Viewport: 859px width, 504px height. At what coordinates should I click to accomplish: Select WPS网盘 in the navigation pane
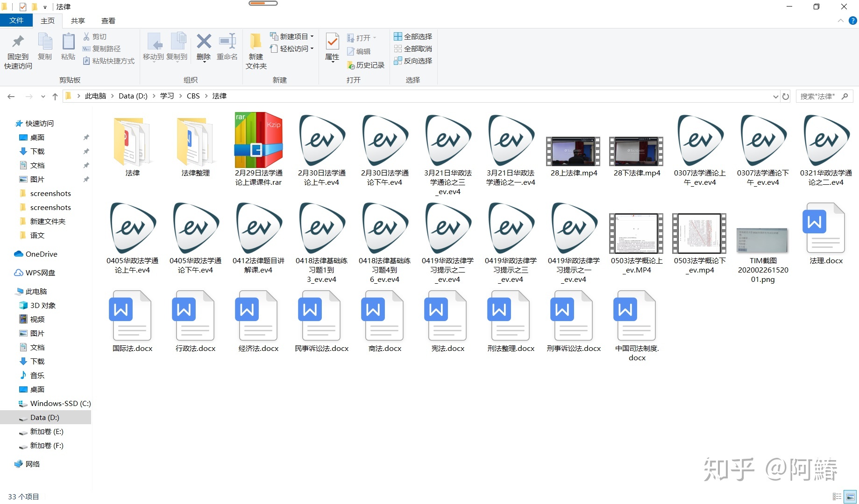tap(35, 273)
